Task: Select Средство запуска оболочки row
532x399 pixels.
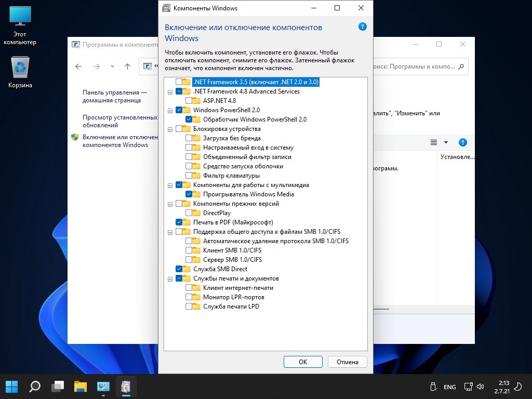Action: [243, 166]
